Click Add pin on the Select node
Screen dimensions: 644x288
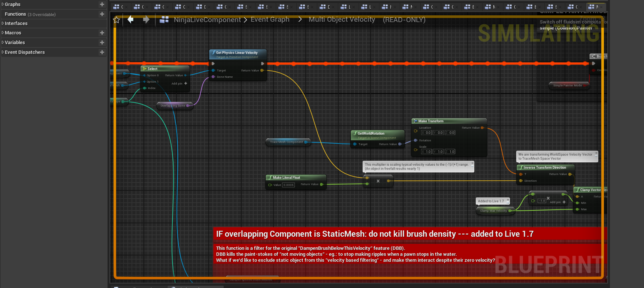pos(179,83)
